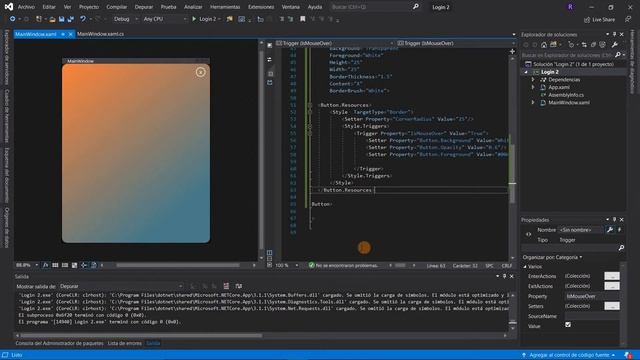Image resolution: width=640 pixels, height=360 pixels.
Task: Click Clear All output icon
Action: pyautogui.click(x=226, y=286)
